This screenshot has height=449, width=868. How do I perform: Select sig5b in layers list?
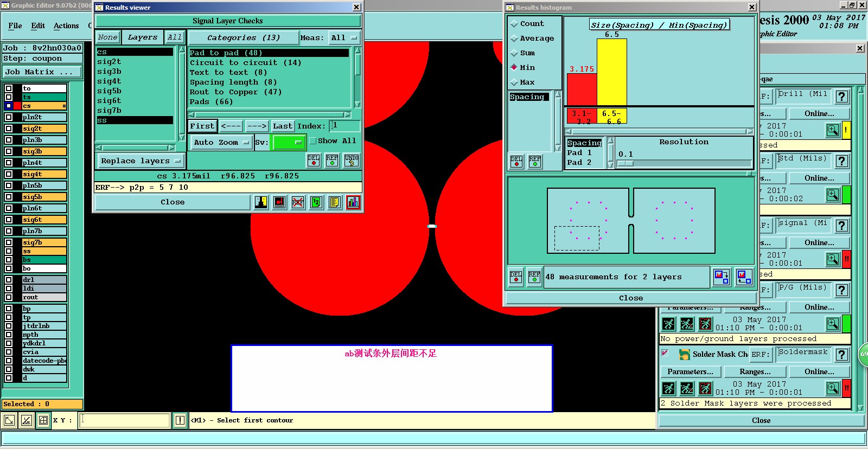(109, 91)
